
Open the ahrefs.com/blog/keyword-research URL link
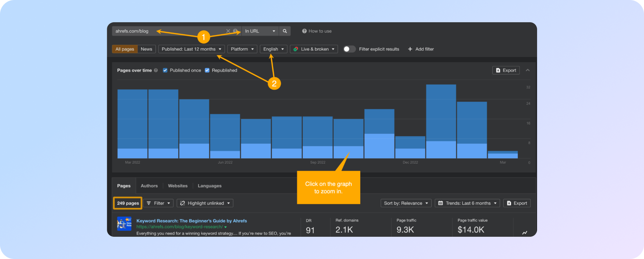179,227
